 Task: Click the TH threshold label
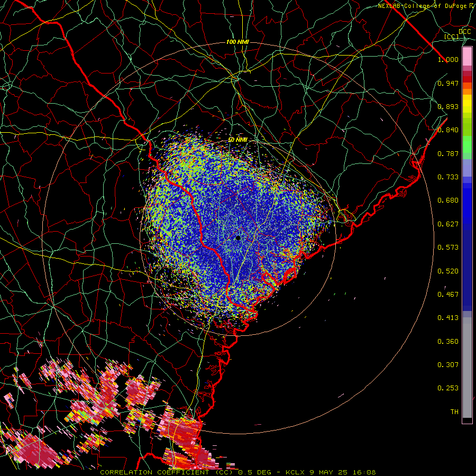[x=454, y=411]
